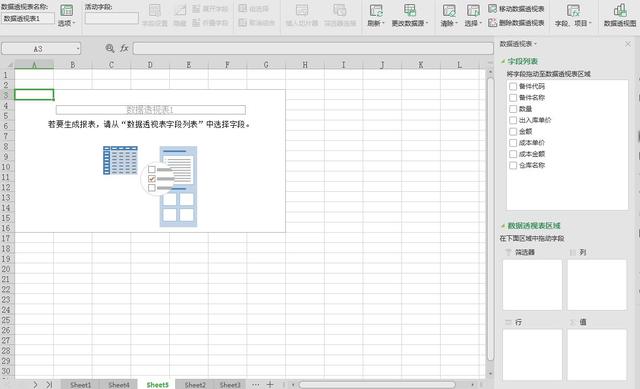Check the 数量 field
Image resolution: width=640 pixels, height=389 pixels.
[513, 109]
